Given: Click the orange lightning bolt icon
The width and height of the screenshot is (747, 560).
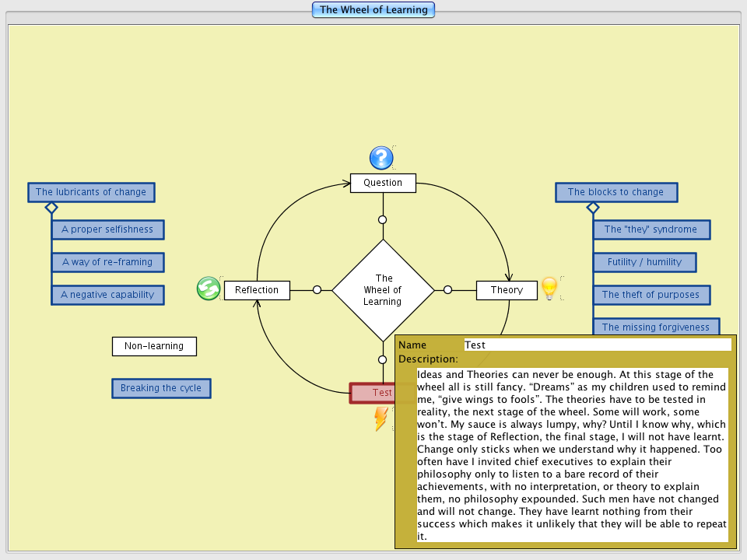Looking at the screenshot, I should 381,418.
